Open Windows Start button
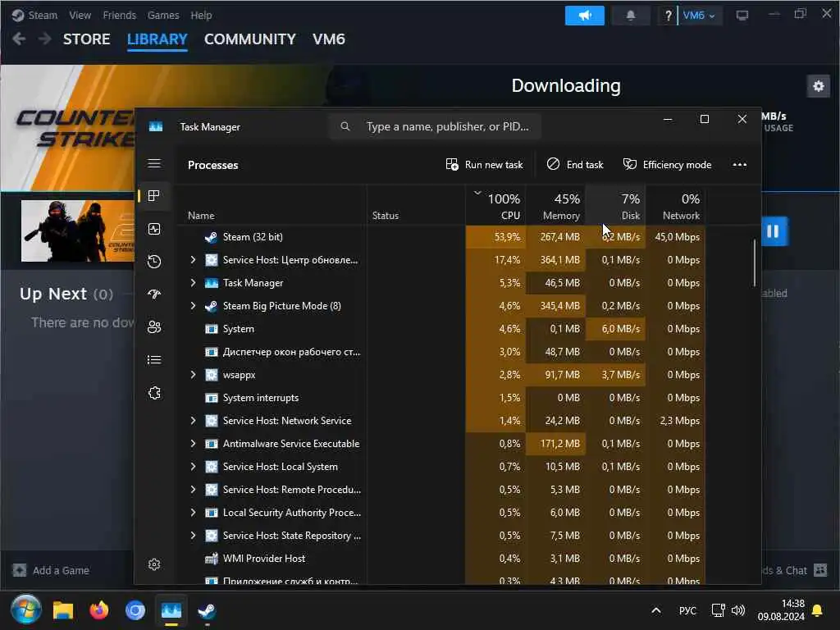840x630 pixels. point(25,609)
